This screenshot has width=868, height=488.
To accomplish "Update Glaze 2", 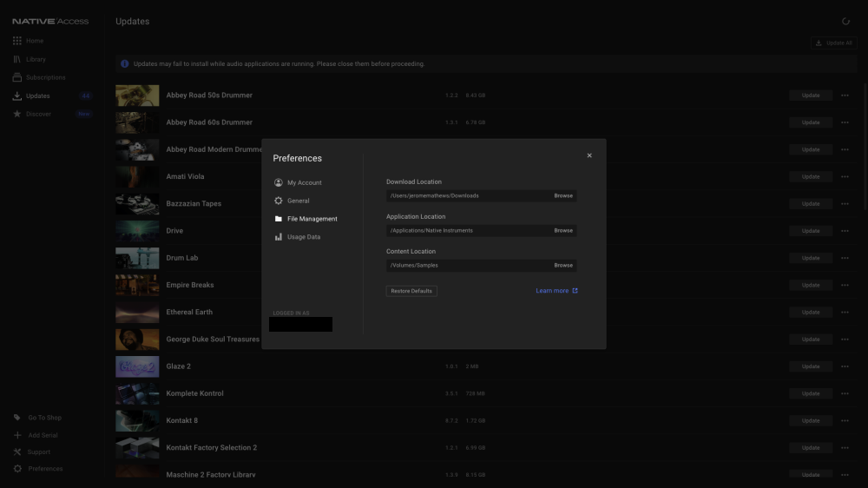I will pyautogui.click(x=811, y=366).
